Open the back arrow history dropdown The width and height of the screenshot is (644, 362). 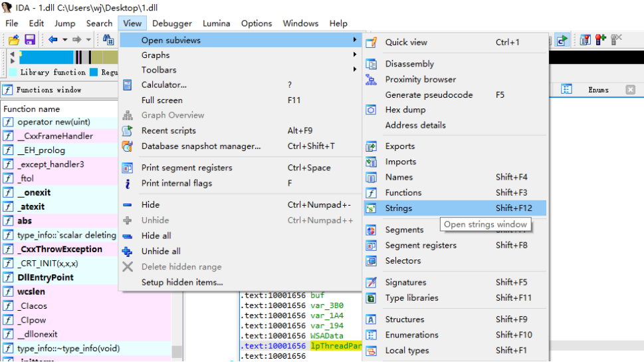pyautogui.click(x=65, y=40)
